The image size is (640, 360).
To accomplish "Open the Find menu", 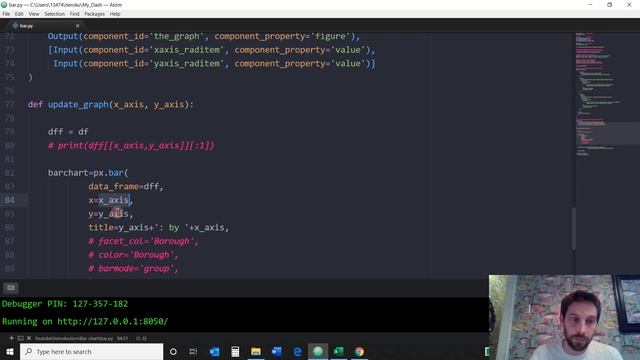I will pos(75,14).
